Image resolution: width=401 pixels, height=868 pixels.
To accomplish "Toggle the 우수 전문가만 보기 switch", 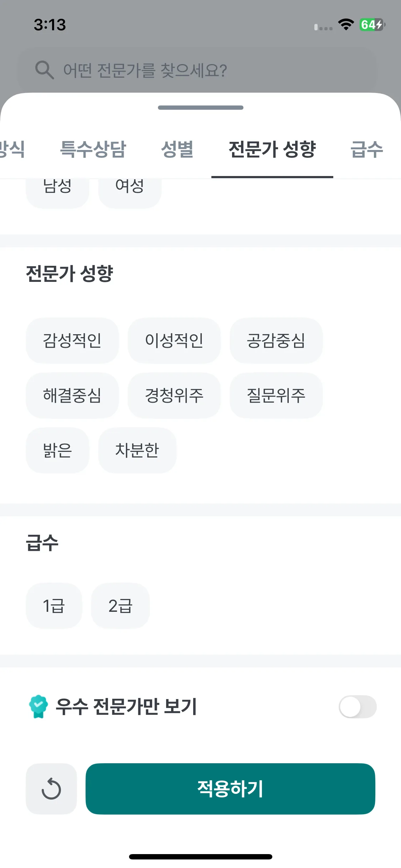I will tap(358, 707).
